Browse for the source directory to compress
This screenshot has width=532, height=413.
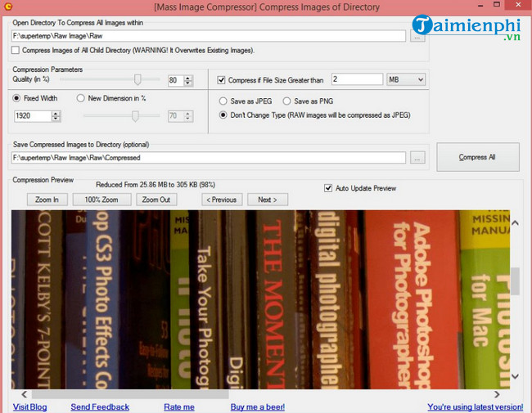tap(417, 36)
